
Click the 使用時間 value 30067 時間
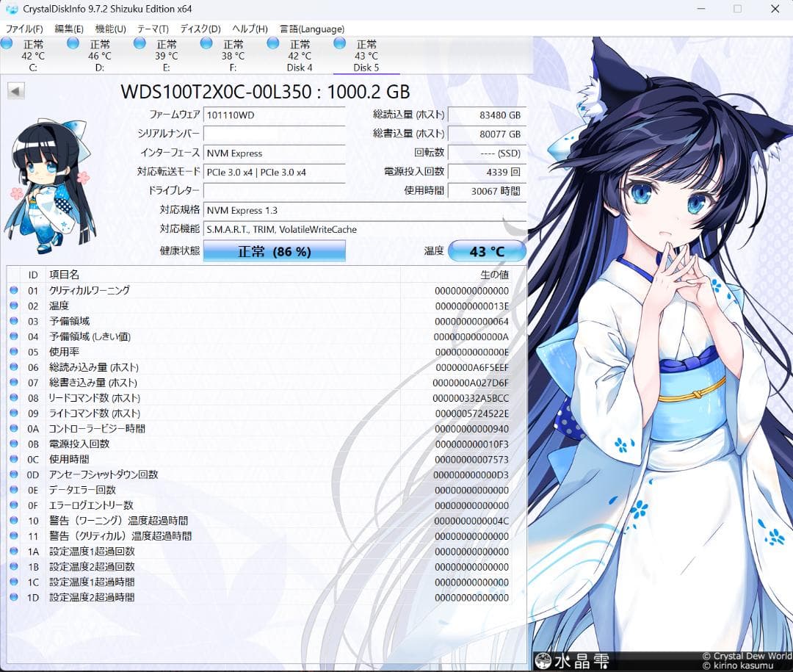pos(487,191)
